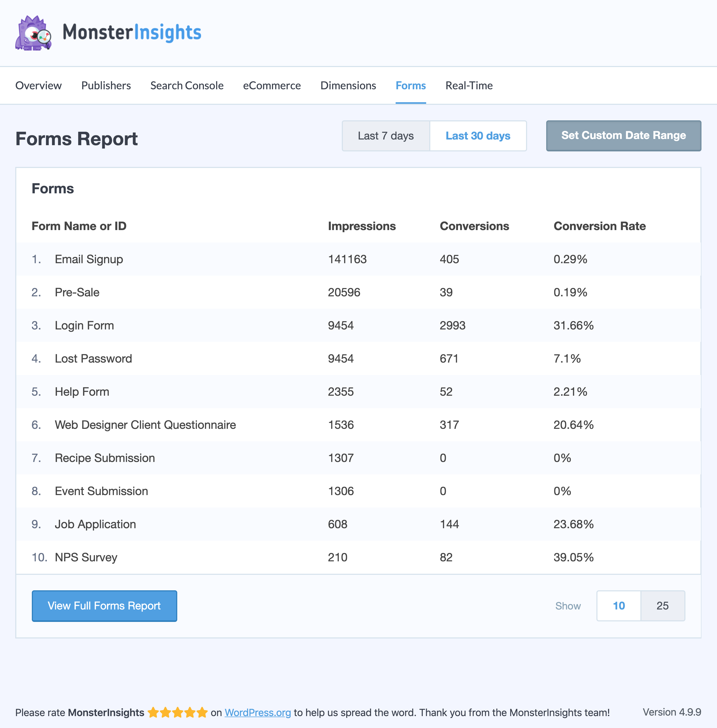Click the Forms tab
Screen dimensions: 717x728
click(x=410, y=85)
